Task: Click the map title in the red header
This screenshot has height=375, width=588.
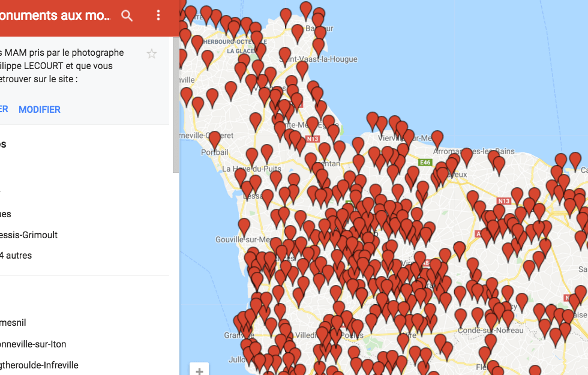Action: (x=55, y=16)
